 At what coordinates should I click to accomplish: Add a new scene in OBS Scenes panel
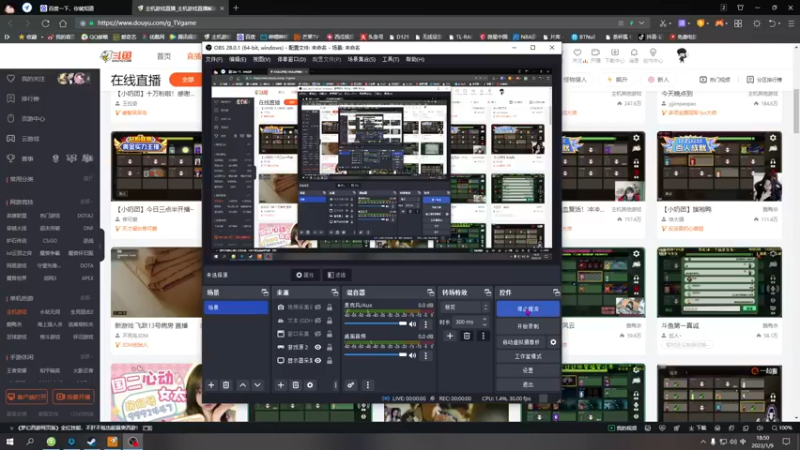coord(211,385)
